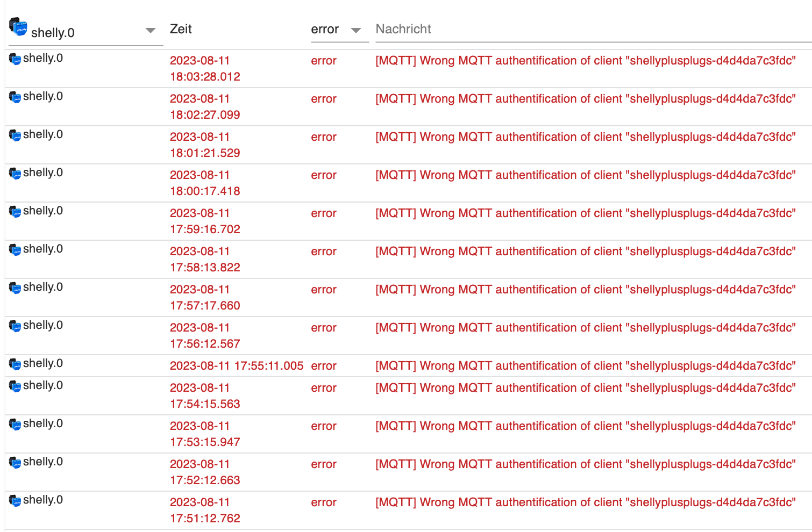The width and height of the screenshot is (812, 532).
Task: Click the Zeit column header
Action: pyautogui.click(x=181, y=30)
